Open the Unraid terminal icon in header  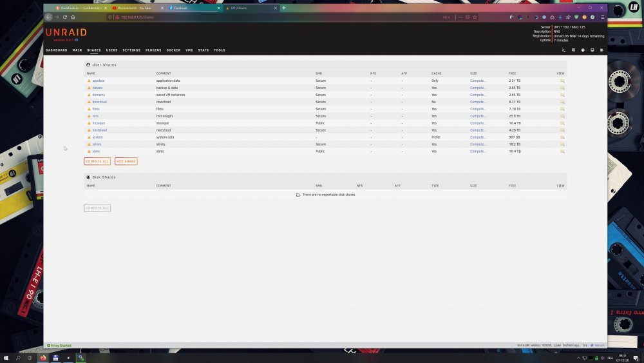(563, 50)
